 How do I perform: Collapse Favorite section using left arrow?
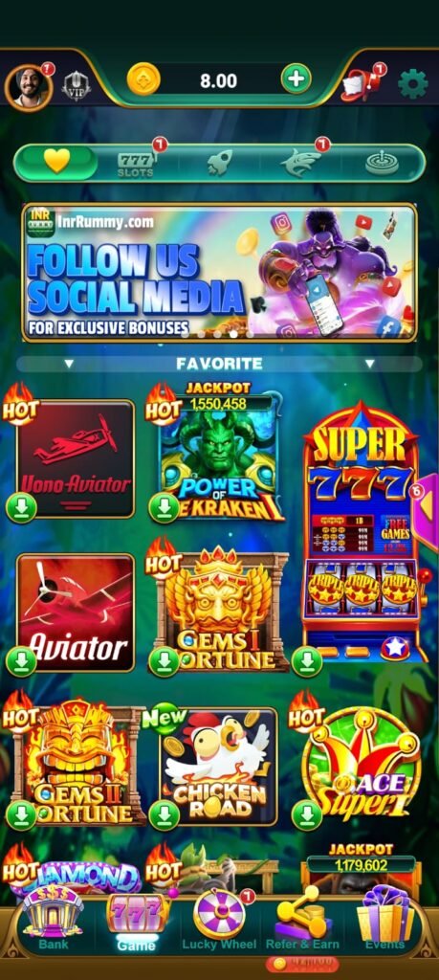pos(69,364)
